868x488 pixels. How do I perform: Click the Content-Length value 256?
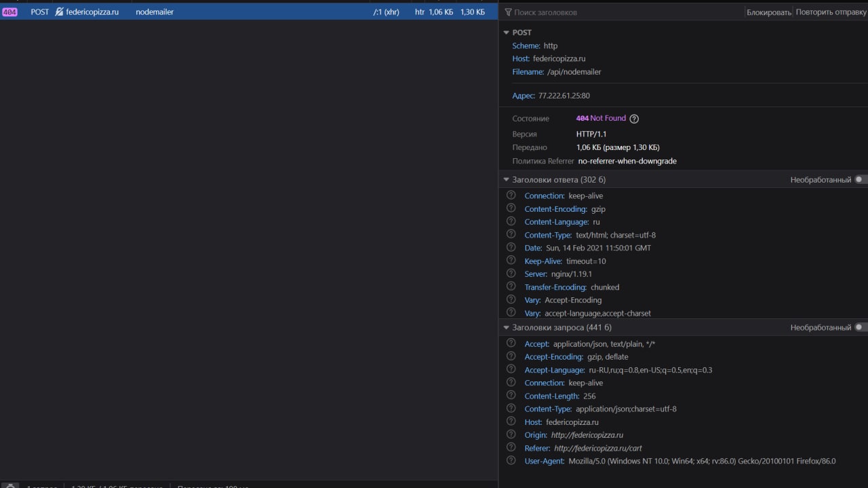[589, 396]
